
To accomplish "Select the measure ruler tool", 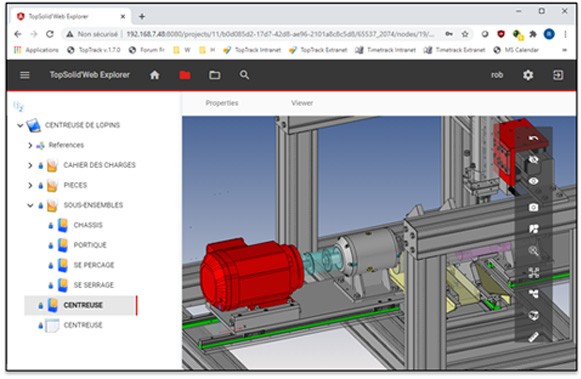I will click(x=534, y=337).
